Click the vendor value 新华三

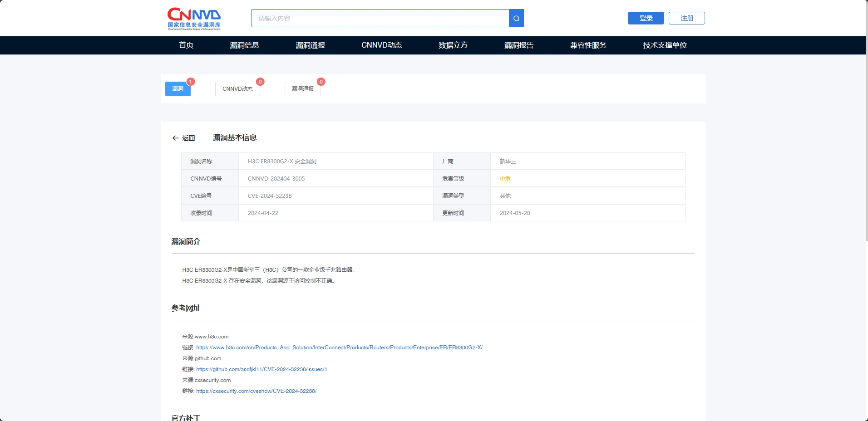click(508, 162)
